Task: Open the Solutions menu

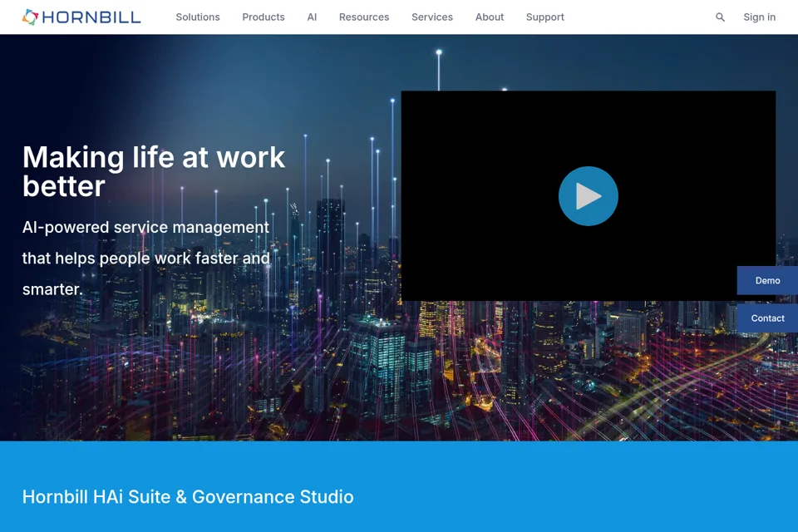Action: click(x=198, y=17)
